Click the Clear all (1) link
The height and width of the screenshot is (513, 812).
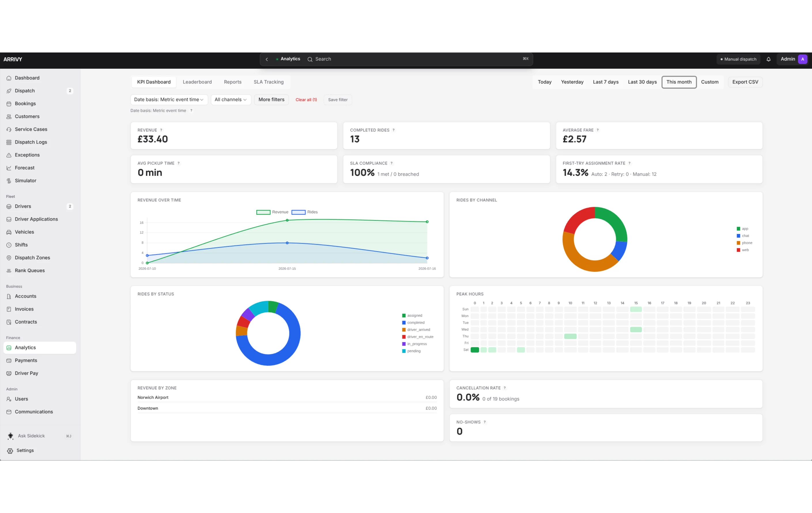coord(306,100)
